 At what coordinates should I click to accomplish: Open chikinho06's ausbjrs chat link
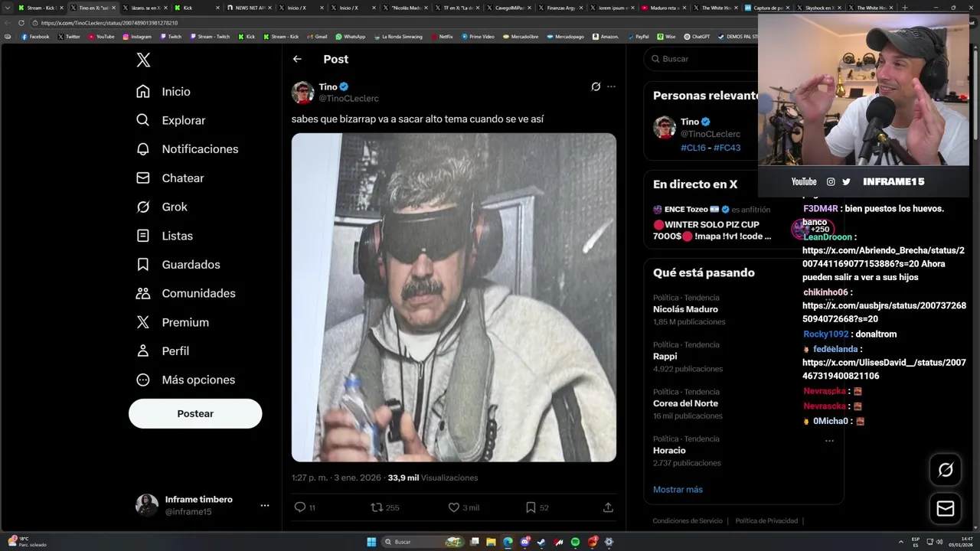(x=884, y=312)
